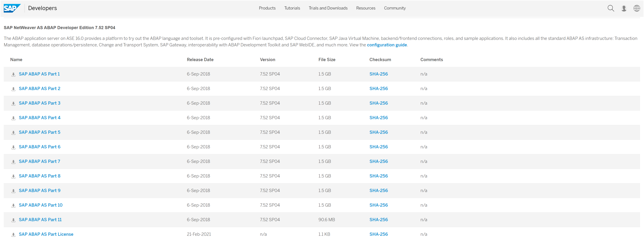Screen dimensions: 644x244
Task: Click the Developers site title
Action: click(x=42, y=8)
